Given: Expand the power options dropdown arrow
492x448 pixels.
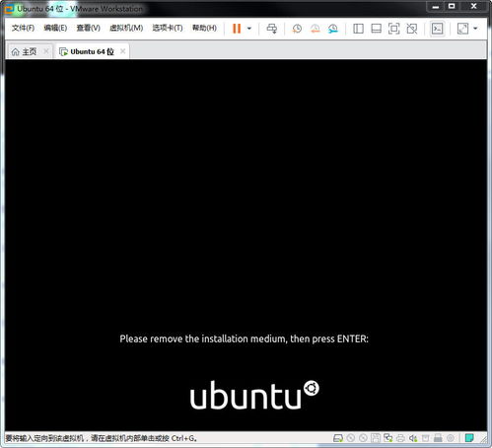Looking at the screenshot, I should pos(249,29).
